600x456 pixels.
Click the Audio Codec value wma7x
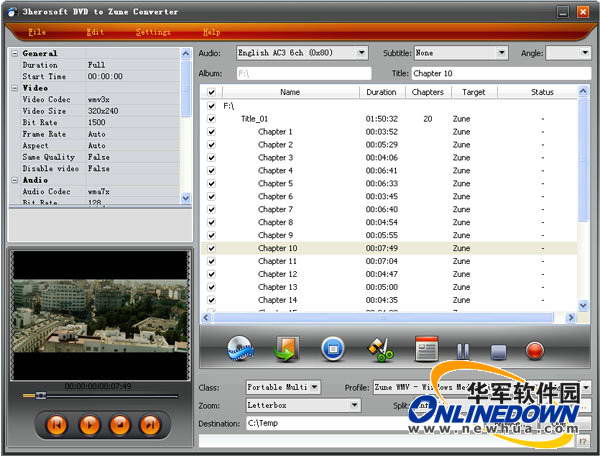(x=98, y=192)
